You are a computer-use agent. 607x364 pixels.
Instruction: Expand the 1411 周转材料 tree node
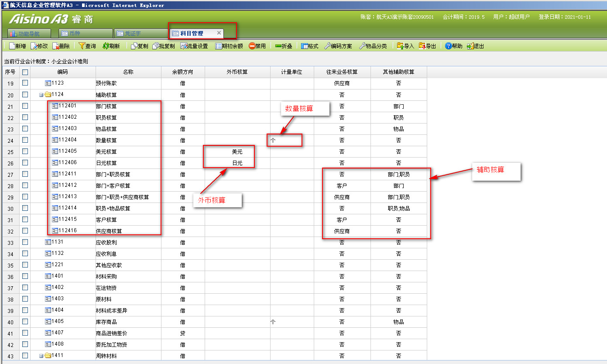coord(41,356)
